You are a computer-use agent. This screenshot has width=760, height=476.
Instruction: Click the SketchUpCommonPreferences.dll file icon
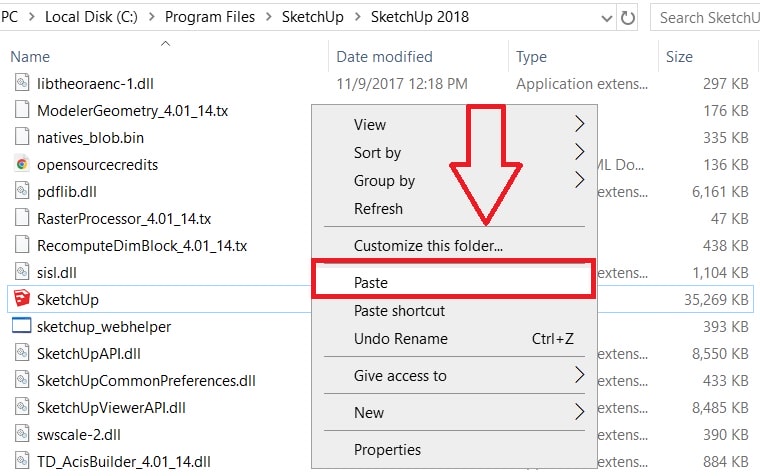[x=22, y=380]
